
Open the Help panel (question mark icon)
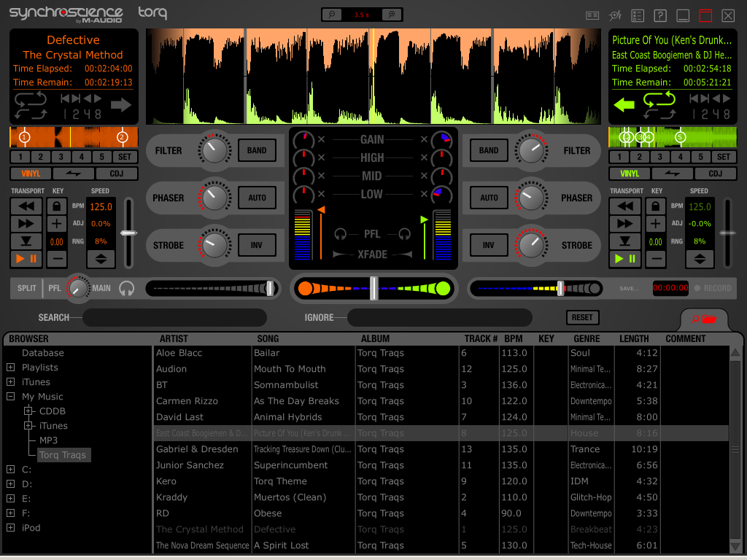pyautogui.click(x=660, y=15)
